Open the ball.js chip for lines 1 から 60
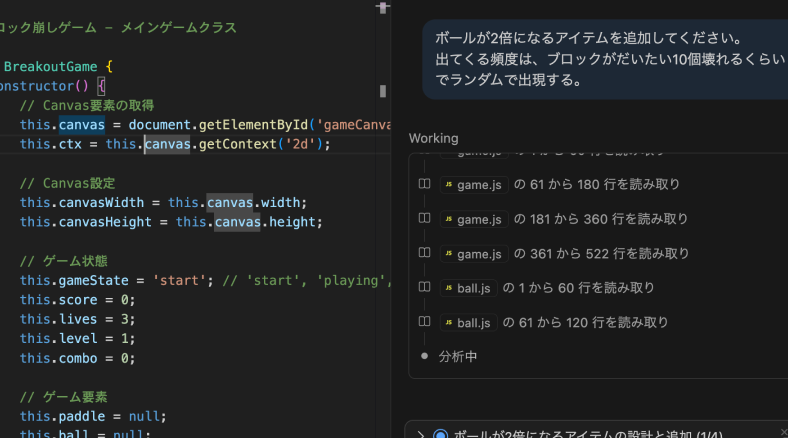 pos(468,288)
